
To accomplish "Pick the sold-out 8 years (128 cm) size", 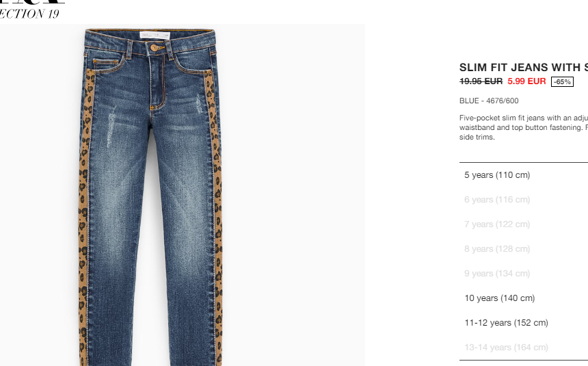I will coord(497,249).
